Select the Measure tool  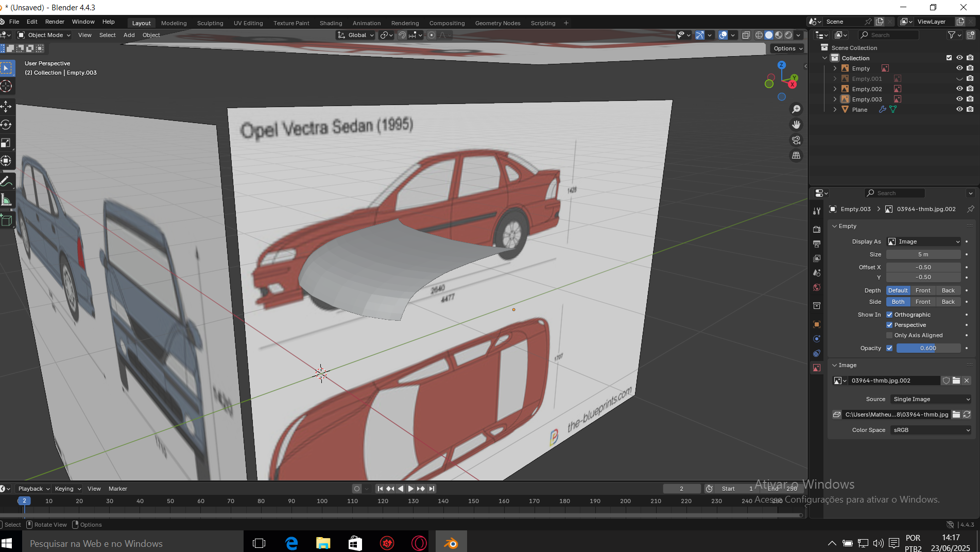6,200
